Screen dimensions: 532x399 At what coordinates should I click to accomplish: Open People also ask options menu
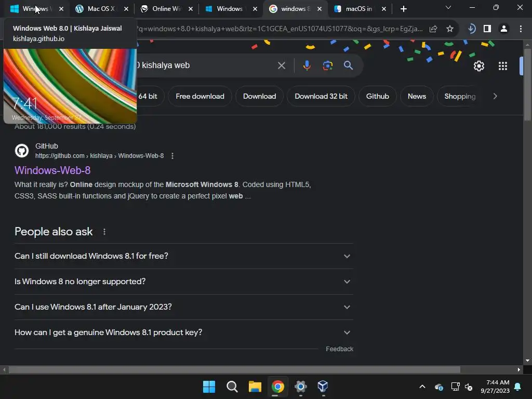coord(104,232)
